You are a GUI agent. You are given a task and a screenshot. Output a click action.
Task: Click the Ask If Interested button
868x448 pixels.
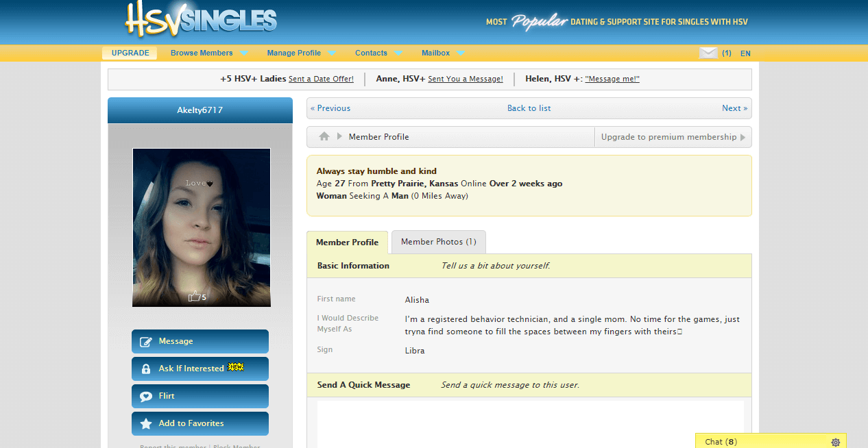click(200, 369)
